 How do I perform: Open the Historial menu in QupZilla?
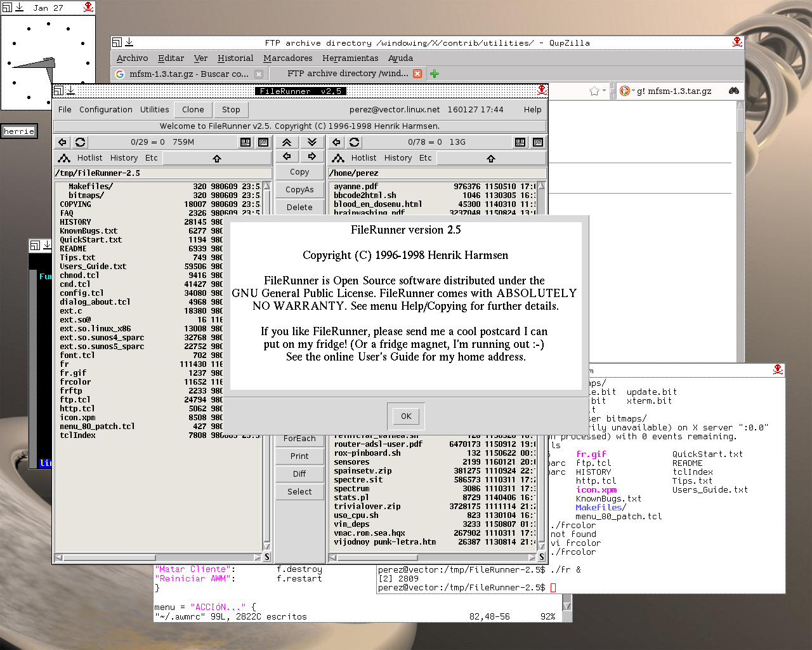[235, 58]
